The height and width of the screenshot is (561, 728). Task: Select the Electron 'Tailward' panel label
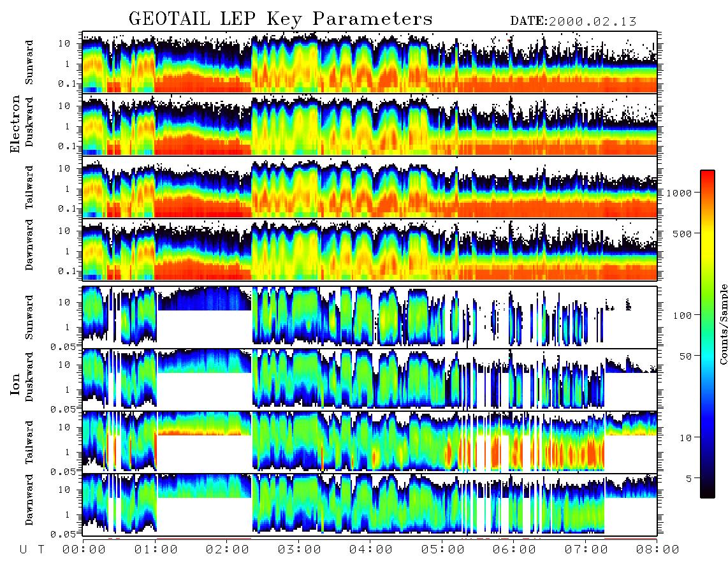[29, 187]
